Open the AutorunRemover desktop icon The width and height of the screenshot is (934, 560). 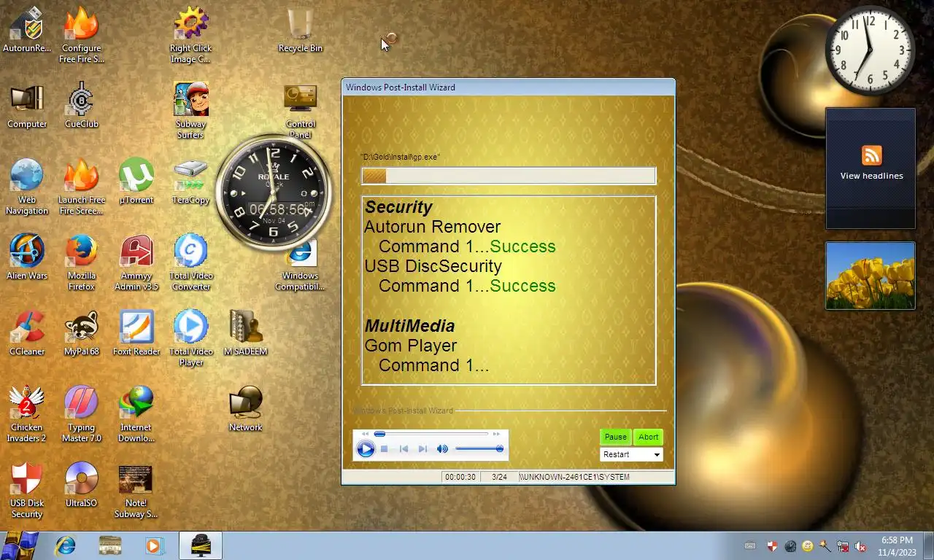[27, 31]
